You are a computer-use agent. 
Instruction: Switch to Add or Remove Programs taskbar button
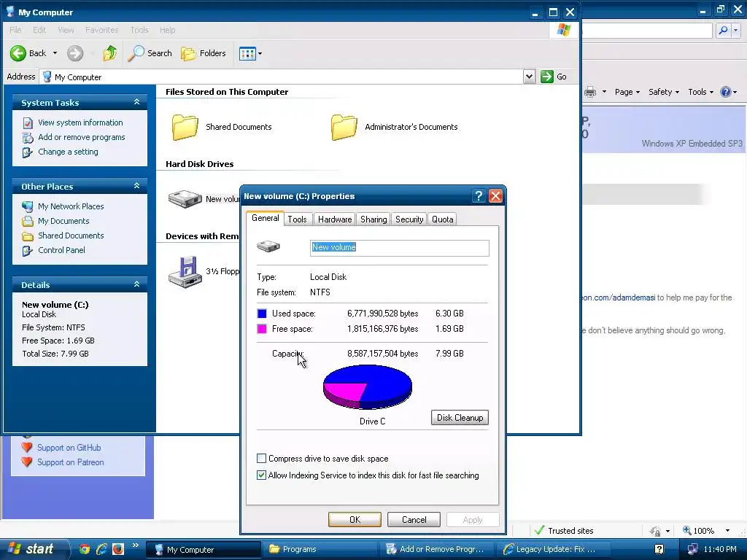point(436,549)
